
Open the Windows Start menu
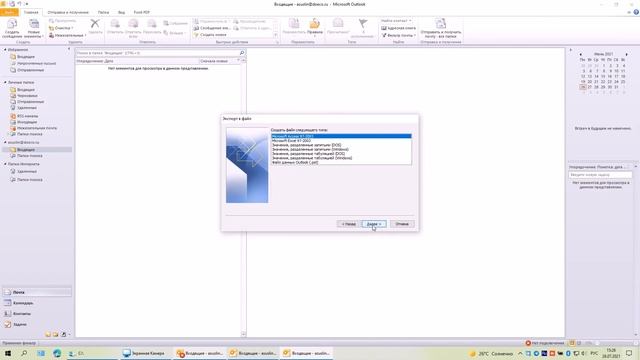(x=7, y=353)
